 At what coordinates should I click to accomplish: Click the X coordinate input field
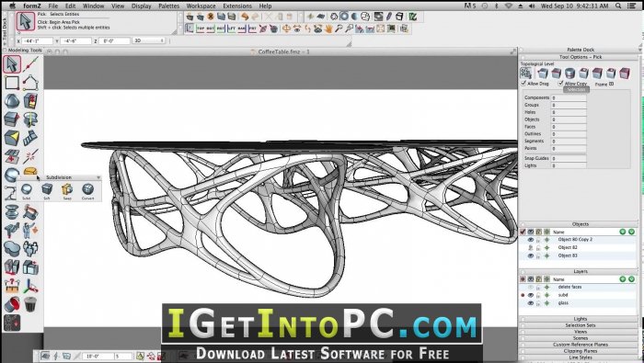point(37,41)
